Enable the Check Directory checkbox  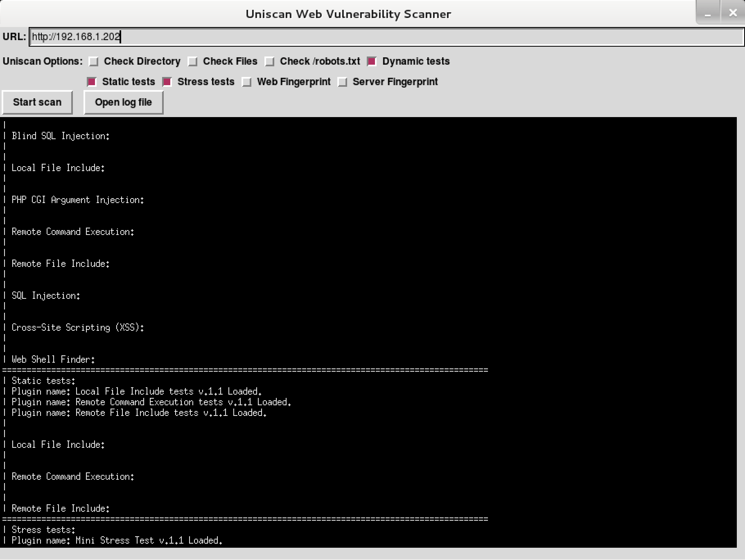(x=94, y=61)
